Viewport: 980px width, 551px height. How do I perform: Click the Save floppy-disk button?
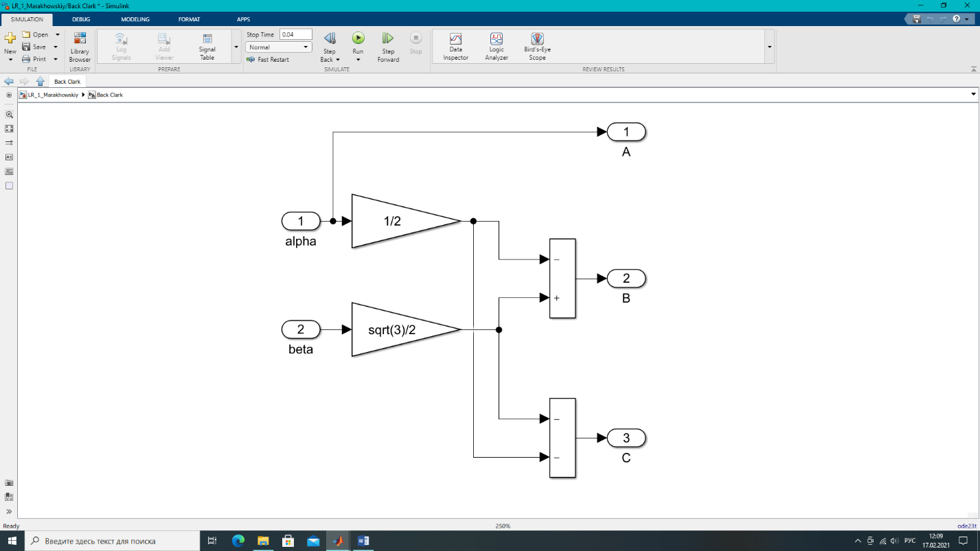[x=34, y=47]
